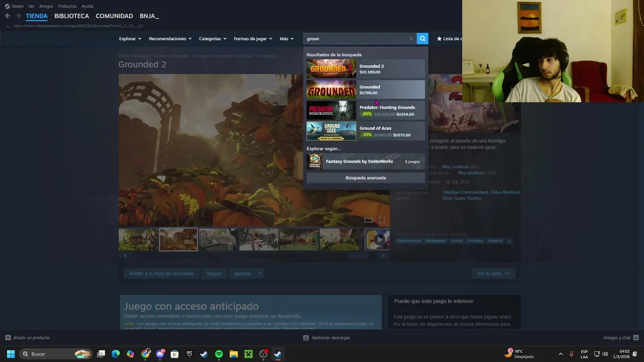
Task: Open Amigos y chat panel
Action: click(x=621, y=338)
